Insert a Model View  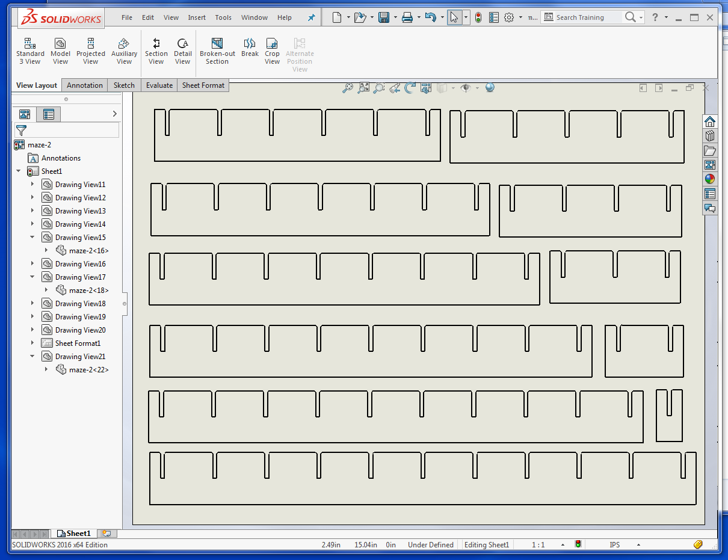[60, 51]
